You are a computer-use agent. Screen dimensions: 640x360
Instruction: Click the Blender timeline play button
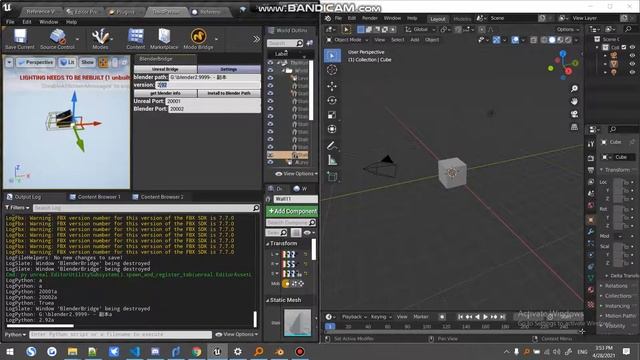pos(485,317)
